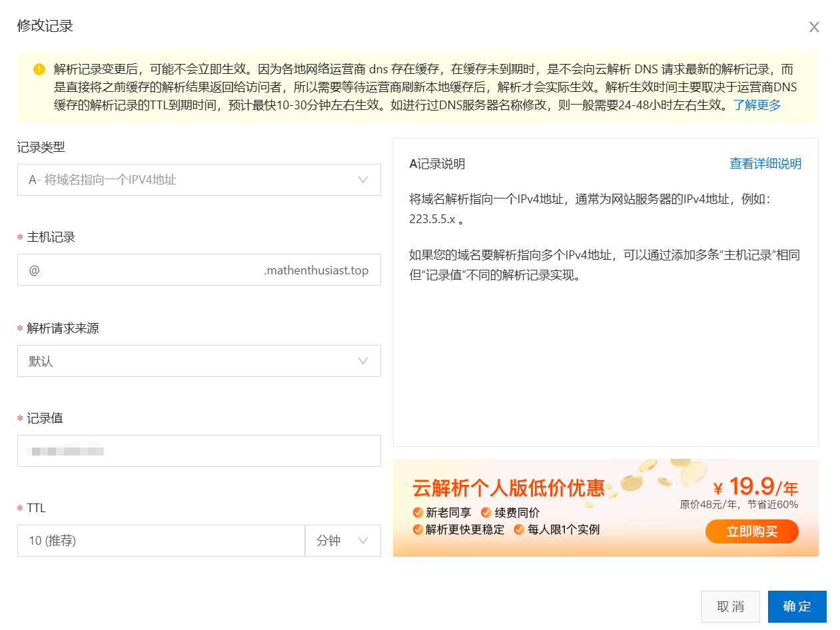
Task: Open the 了解更多 link
Action: point(757,105)
